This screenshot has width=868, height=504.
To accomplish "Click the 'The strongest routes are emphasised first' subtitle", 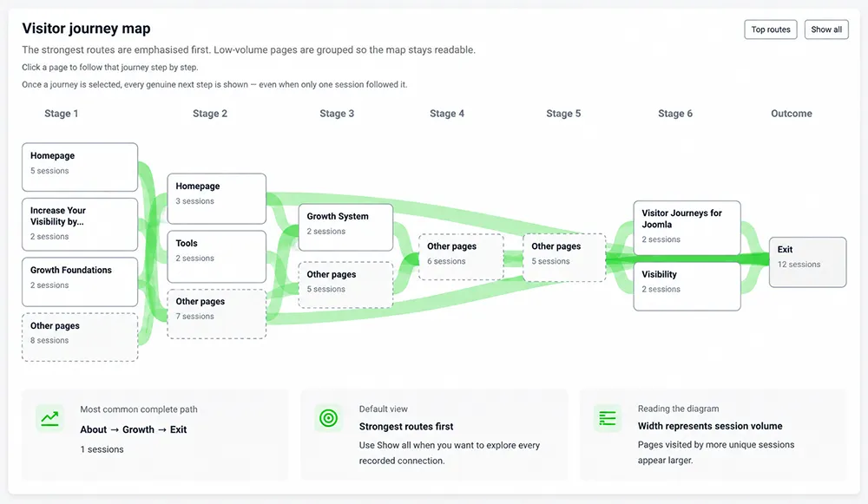I will (x=248, y=49).
